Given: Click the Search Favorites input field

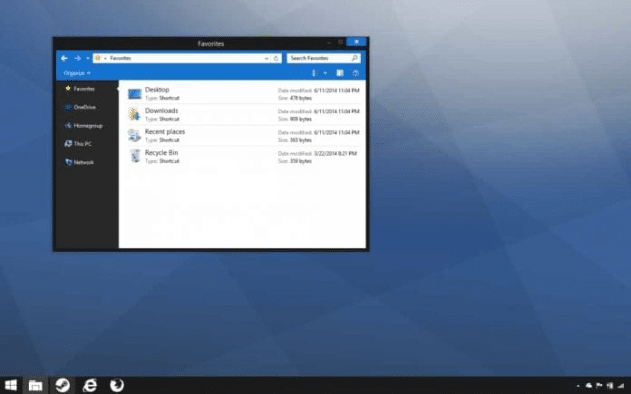Looking at the screenshot, I should [319, 58].
